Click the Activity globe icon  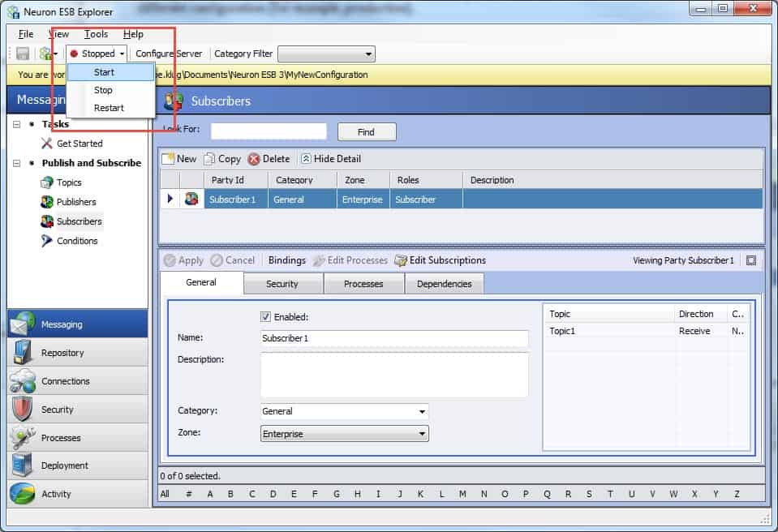(23, 494)
